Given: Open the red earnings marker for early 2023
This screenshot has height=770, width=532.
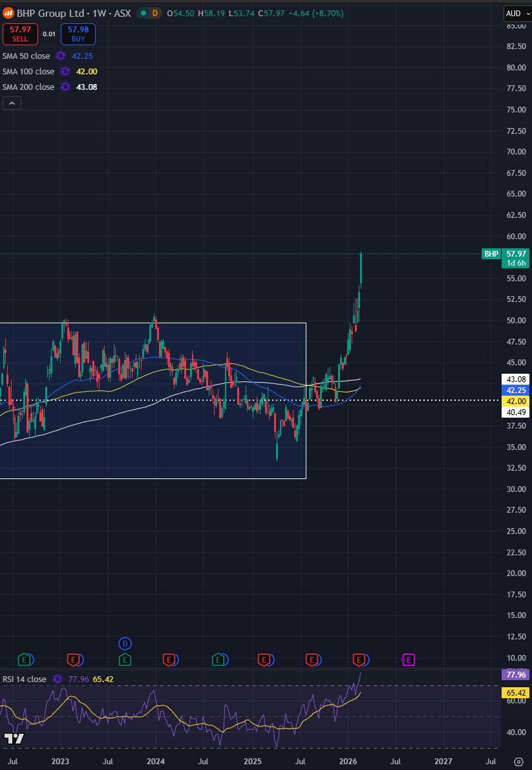Looking at the screenshot, I should [x=73, y=659].
